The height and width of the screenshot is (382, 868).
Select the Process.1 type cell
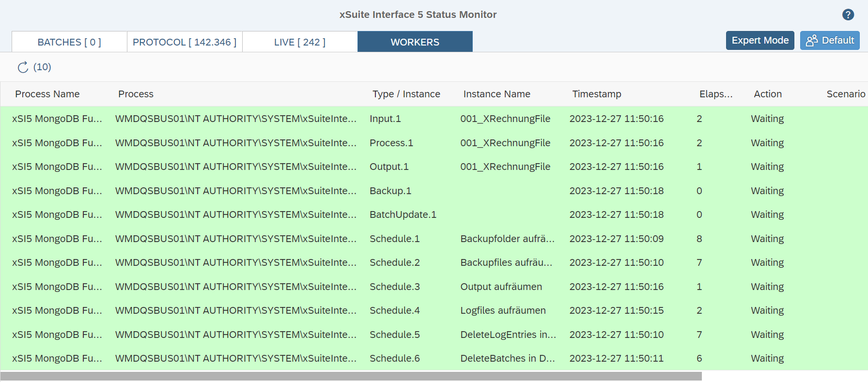tap(391, 143)
